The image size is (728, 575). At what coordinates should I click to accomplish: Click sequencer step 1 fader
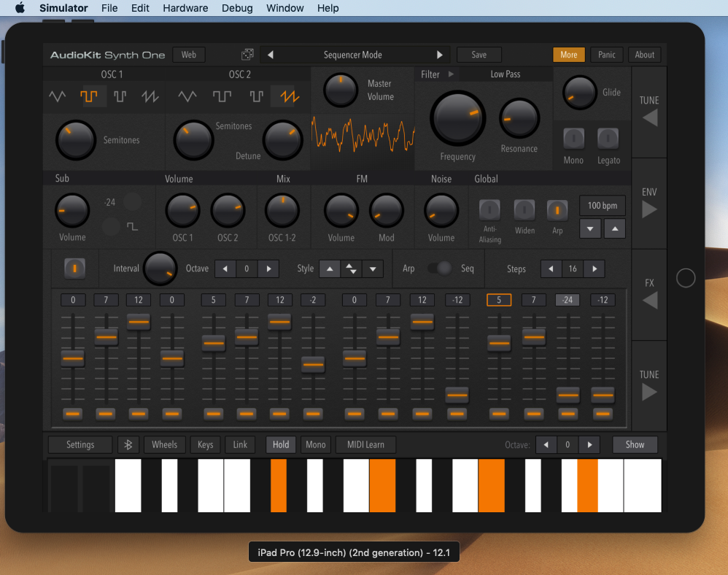(73, 358)
